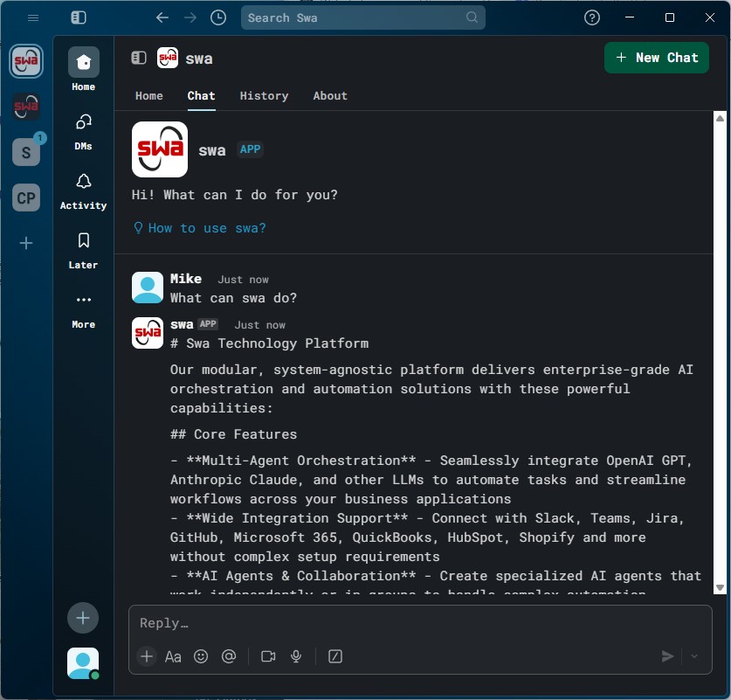Click swa avatar beside the reply
Viewport: 731px width, 700px height.
pos(148,333)
